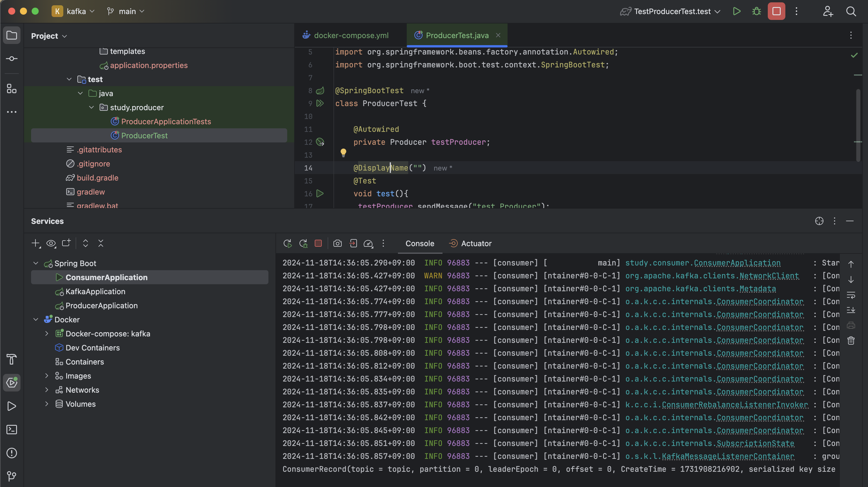
Task: Select ProducerApplicationTests in the project tree
Action: pos(166,122)
